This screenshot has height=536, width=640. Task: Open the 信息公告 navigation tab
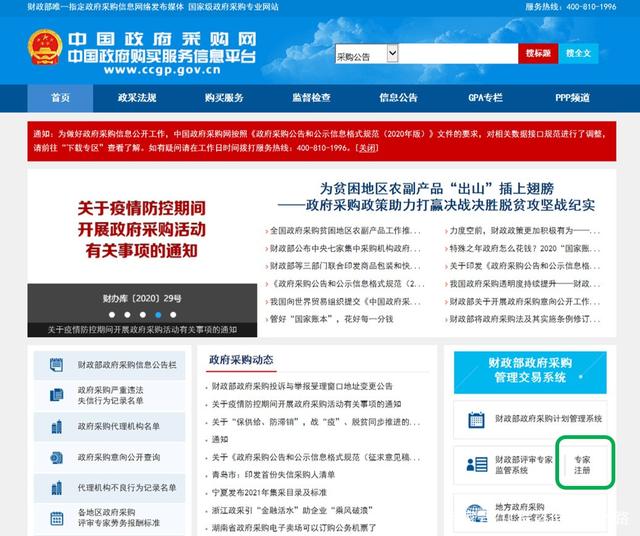click(x=398, y=98)
